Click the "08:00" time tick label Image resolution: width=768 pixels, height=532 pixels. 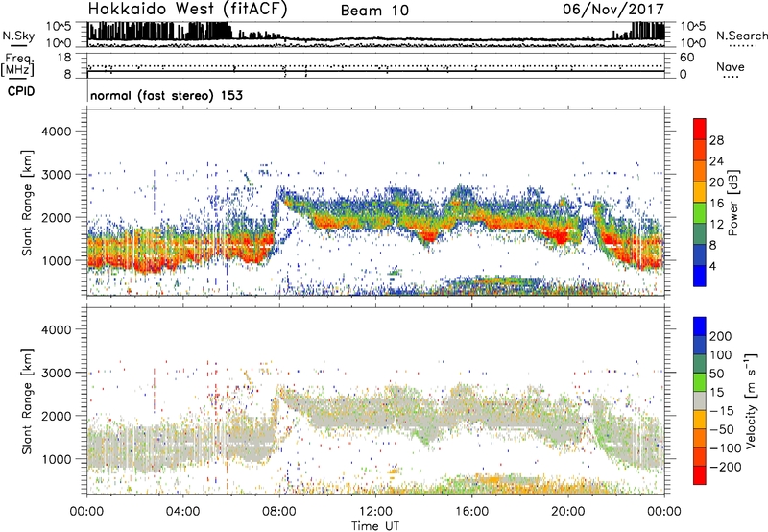[x=279, y=512]
